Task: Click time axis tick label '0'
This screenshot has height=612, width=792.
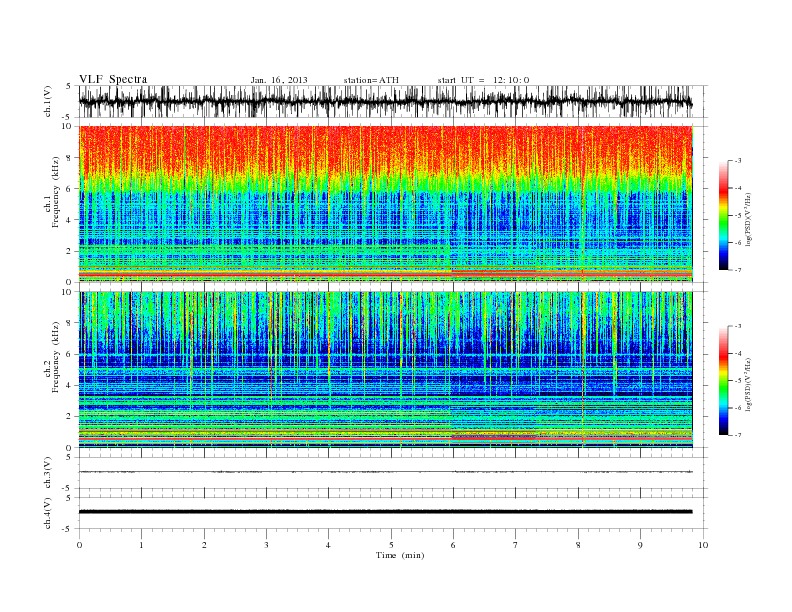Action: point(79,545)
